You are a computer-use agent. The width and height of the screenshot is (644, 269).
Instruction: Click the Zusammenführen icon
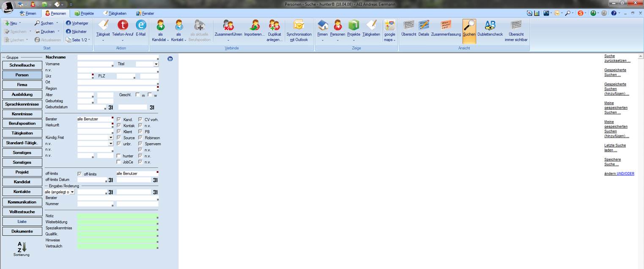point(228,26)
